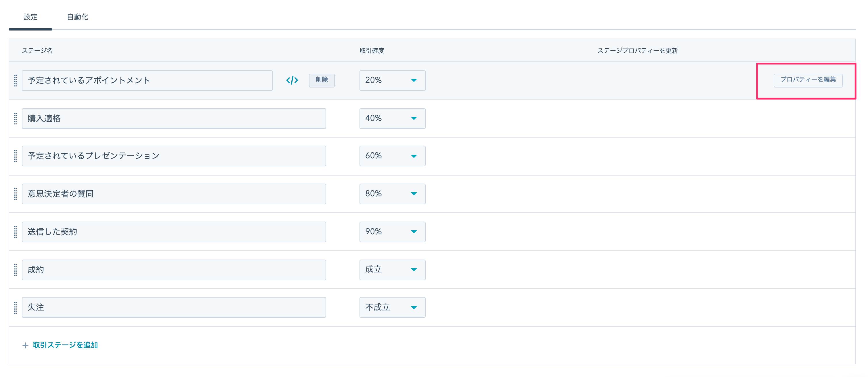Viewport: 868px width, 377px height.
Task: Switch to the 自動化 tab
Action: coord(77,17)
